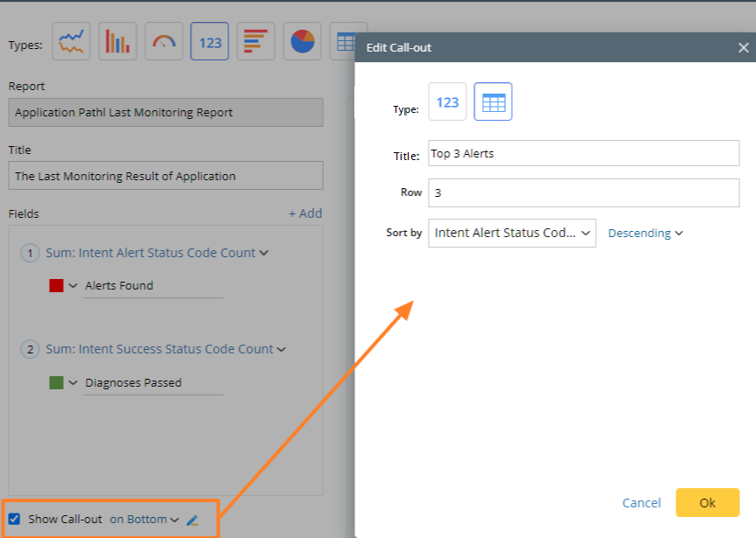Viewport: 756px width, 538px height.
Task: Open the call-out position 'on Bottom' dropdown
Action: pos(143,519)
